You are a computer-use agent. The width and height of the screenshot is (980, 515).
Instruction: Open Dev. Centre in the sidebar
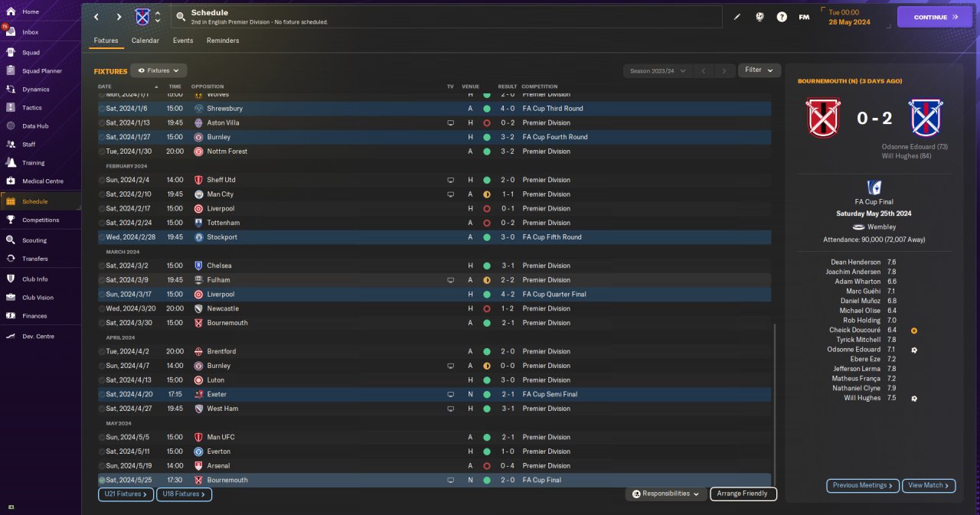38,337
